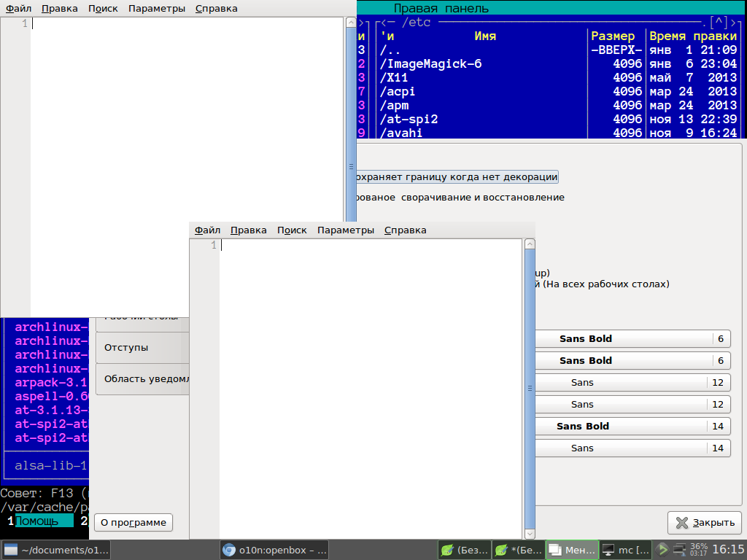
Task: Click the monitor icon of the mc taskbar entry
Action: point(608,550)
